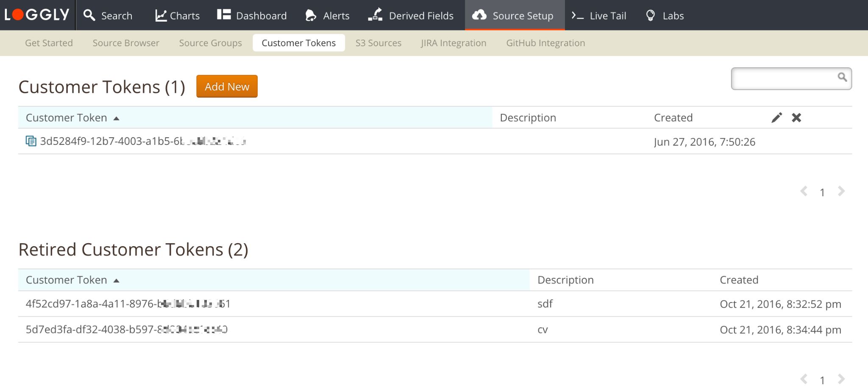This screenshot has width=868, height=391.
Task: Sort active tokens by Customer Token column
Action: [x=67, y=118]
